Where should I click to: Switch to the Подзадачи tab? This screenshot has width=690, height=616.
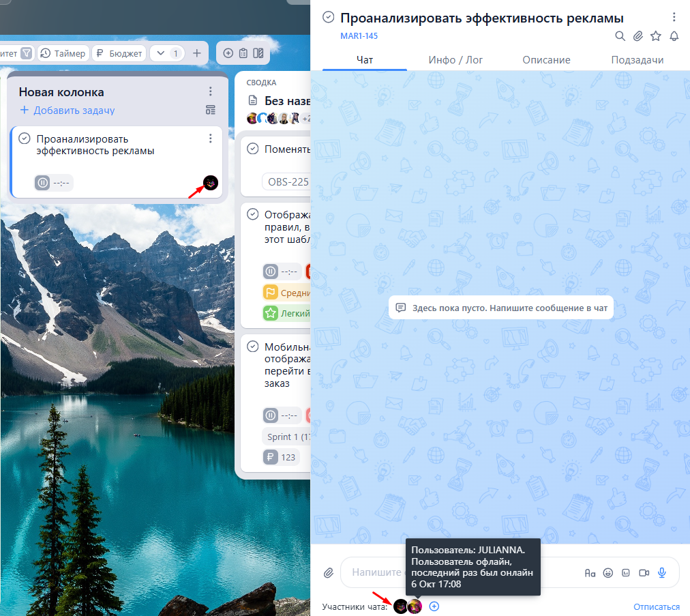637,60
